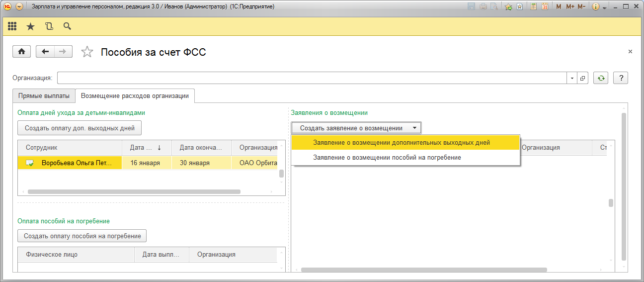Click the Организация open-selection button
This screenshot has width=644, height=282.
(582, 78)
